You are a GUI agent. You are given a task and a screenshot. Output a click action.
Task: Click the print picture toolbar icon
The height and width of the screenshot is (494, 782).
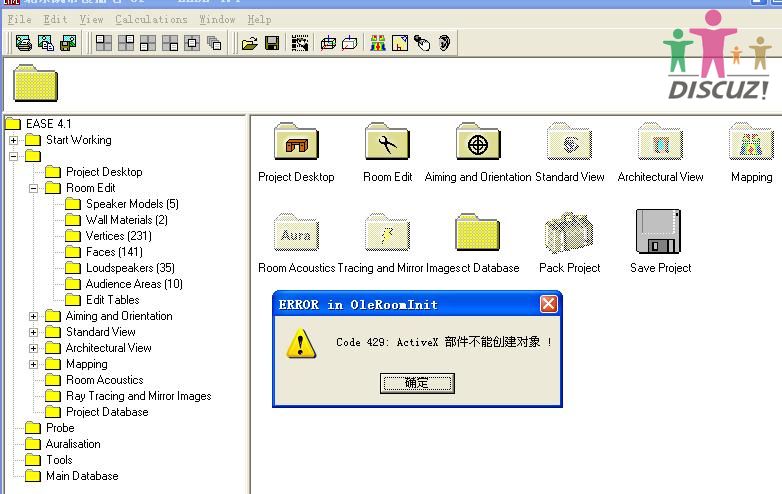click(23, 43)
